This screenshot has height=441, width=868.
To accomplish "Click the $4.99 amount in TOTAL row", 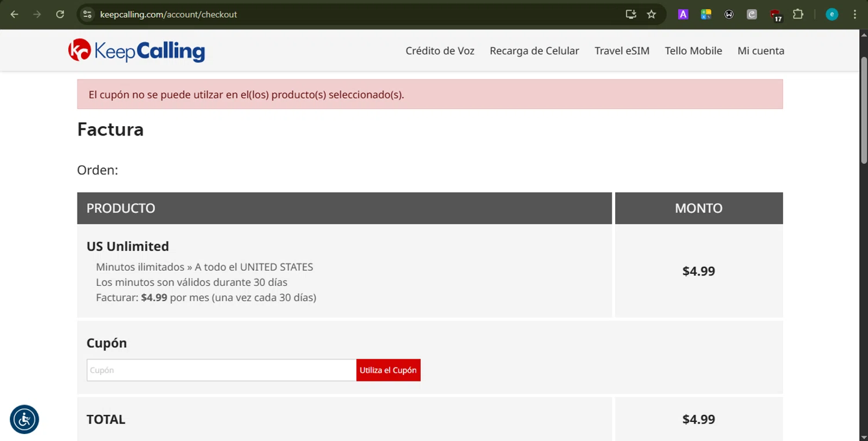I will [x=698, y=420].
